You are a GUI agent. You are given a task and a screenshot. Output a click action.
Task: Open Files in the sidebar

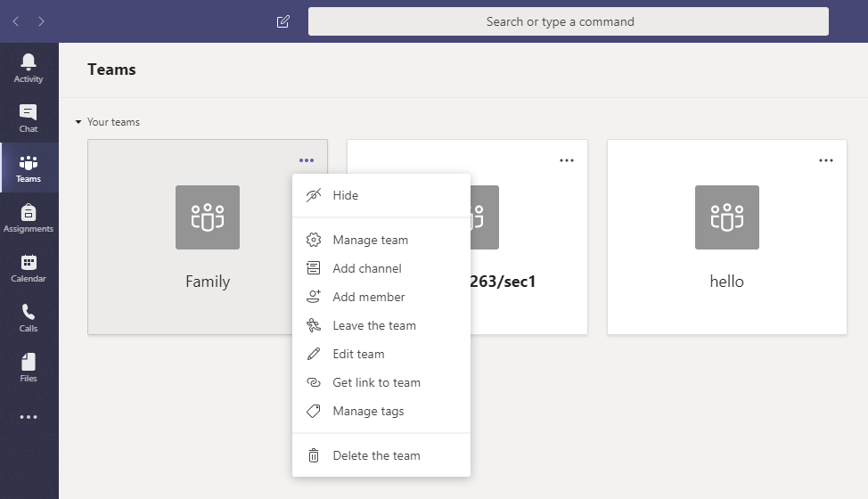click(29, 367)
